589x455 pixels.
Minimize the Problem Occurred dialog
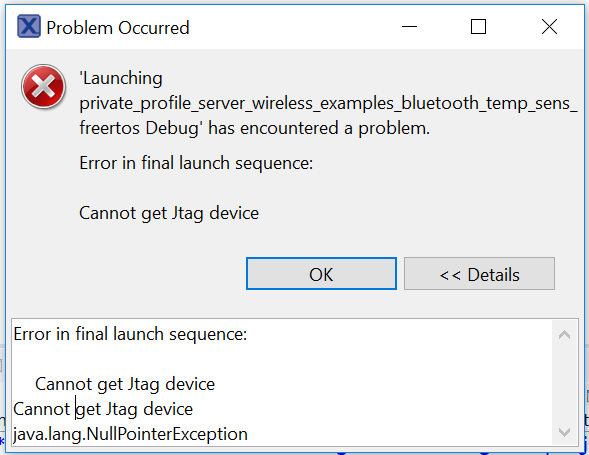pos(409,27)
